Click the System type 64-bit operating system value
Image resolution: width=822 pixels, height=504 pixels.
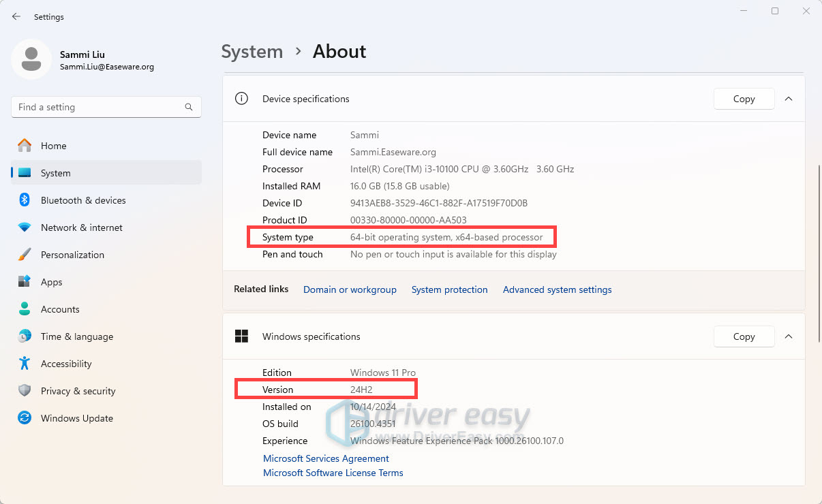pyautogui.click(x=446, y=237)
